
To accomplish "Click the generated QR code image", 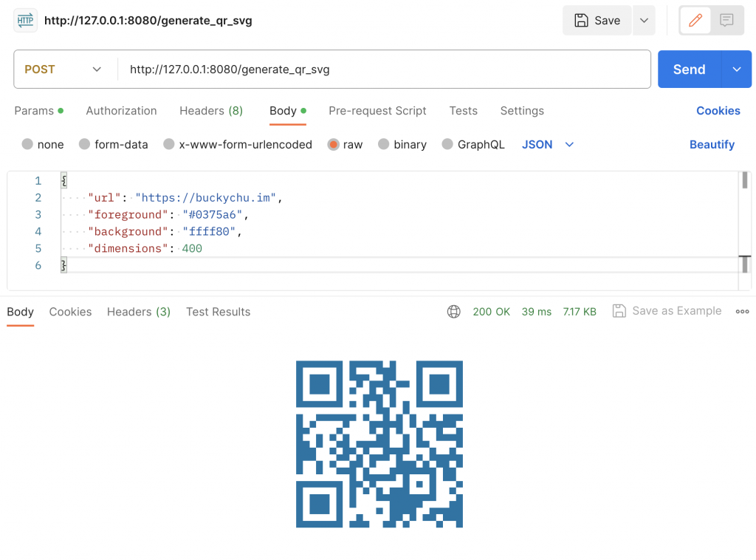I will tap(379, 444).
